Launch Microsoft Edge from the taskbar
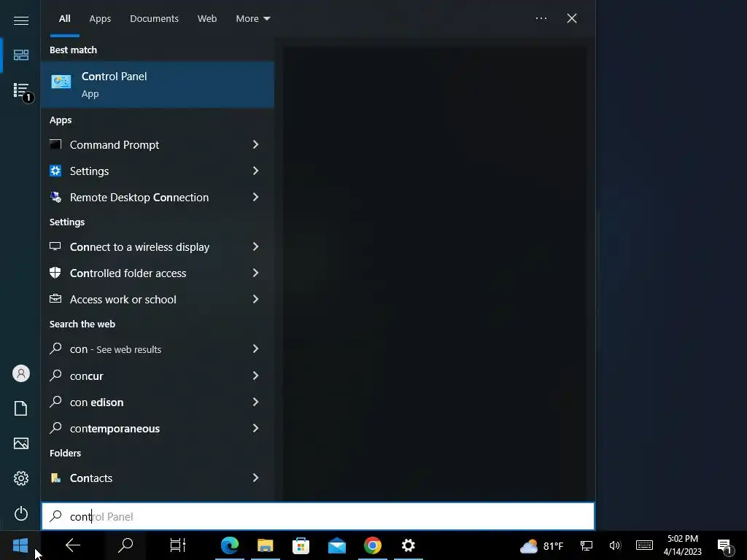Screen dimensions: 747x560 (x=230, y=545)
